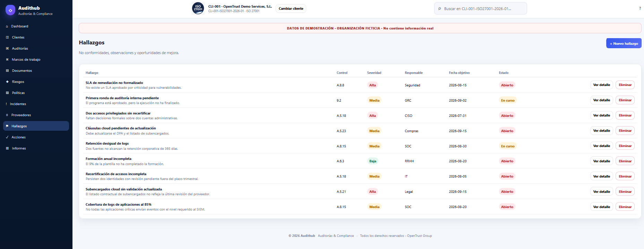The image size is (644, 249).
Task: View detail of SLA de remediación finding
Action: 601,85
